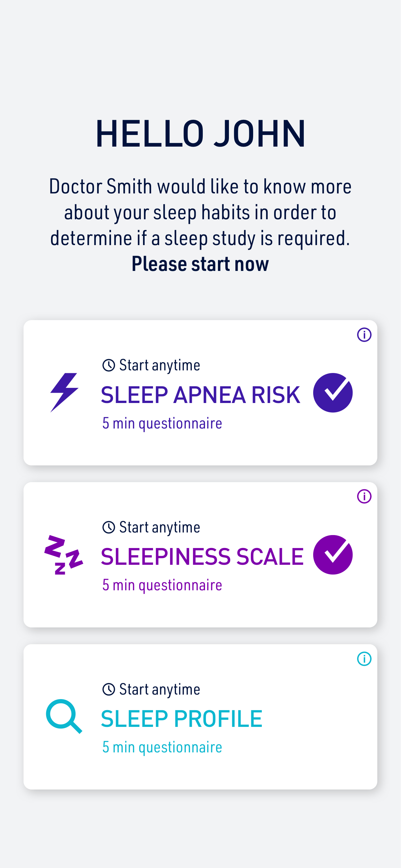
Task: Tap "5 min questionnaire" under Sleep Apnea Risk
Action: [162, 423]
